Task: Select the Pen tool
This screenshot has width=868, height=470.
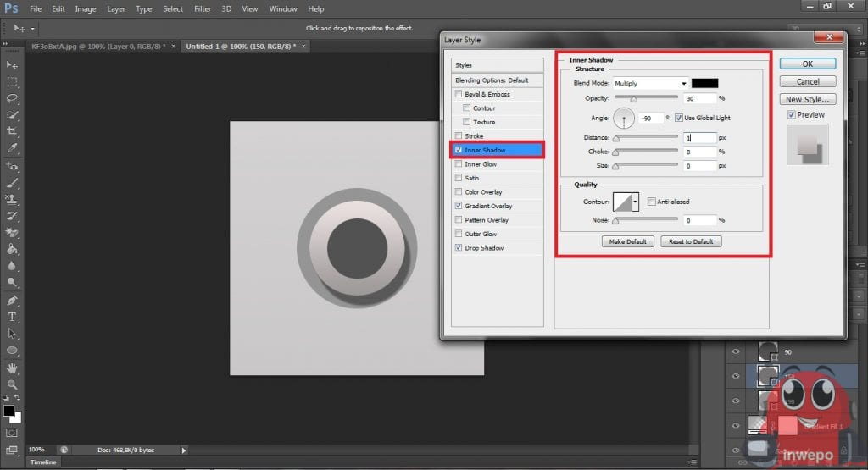Action: [13, 300]
